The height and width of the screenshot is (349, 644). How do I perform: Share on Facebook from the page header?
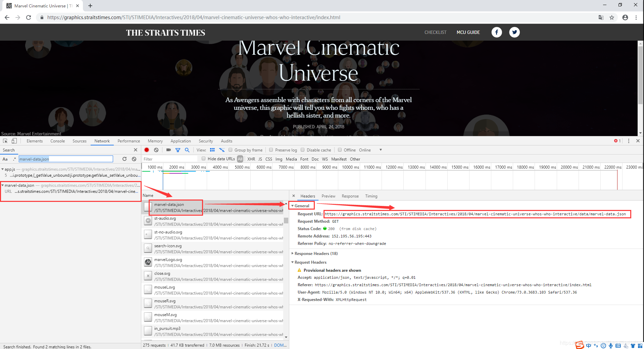(497, 32)
